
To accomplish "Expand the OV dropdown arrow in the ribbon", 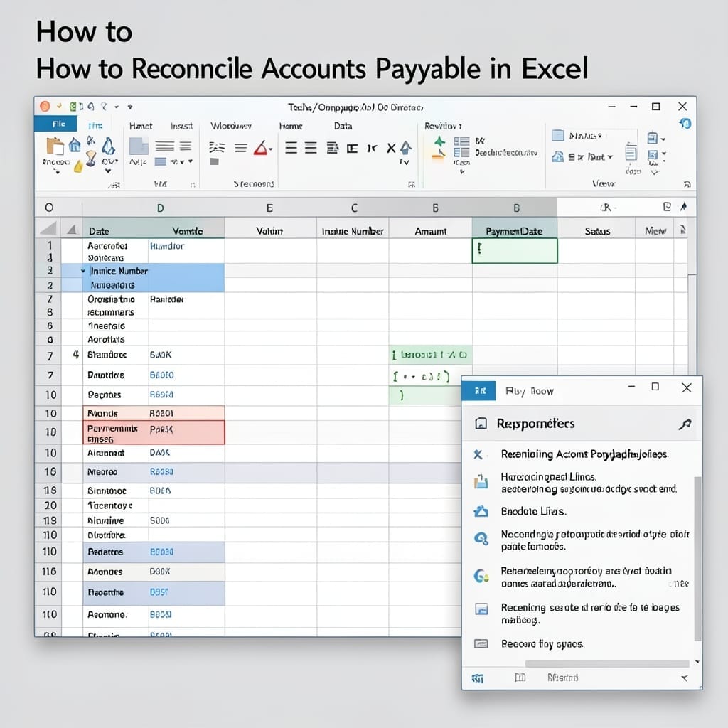I will (108, 171).
